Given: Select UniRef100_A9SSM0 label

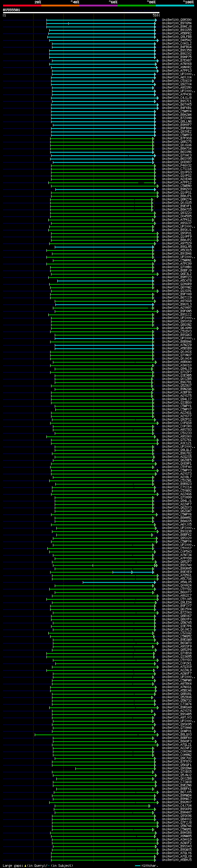Looking at the screenshot, I should [177, 88].
